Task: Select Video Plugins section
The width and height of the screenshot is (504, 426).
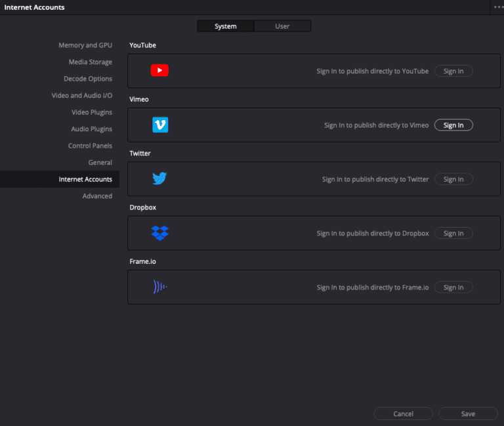Action: tap(92, 112)
